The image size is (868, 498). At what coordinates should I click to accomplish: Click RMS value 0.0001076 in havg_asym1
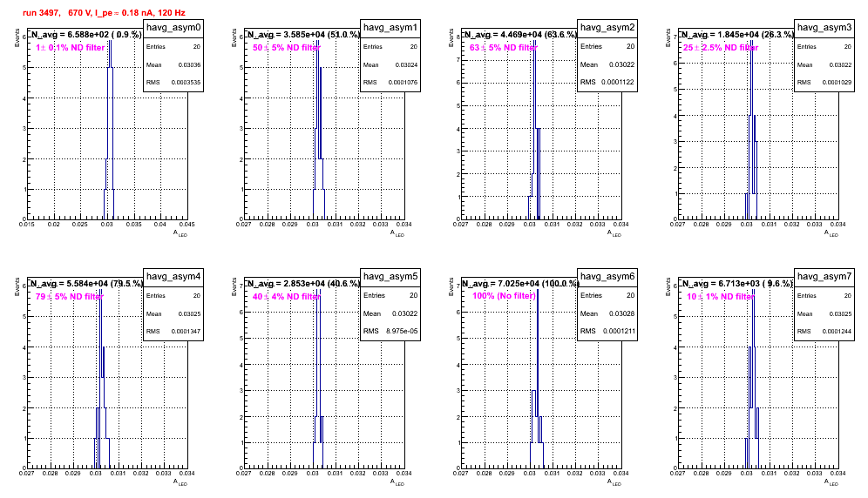point(403,83)
